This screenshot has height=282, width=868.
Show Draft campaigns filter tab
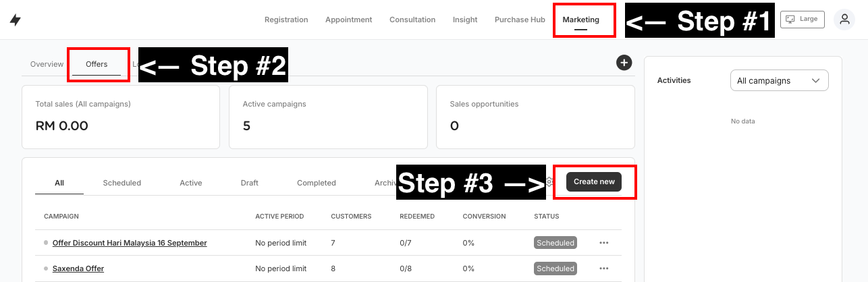249,183
